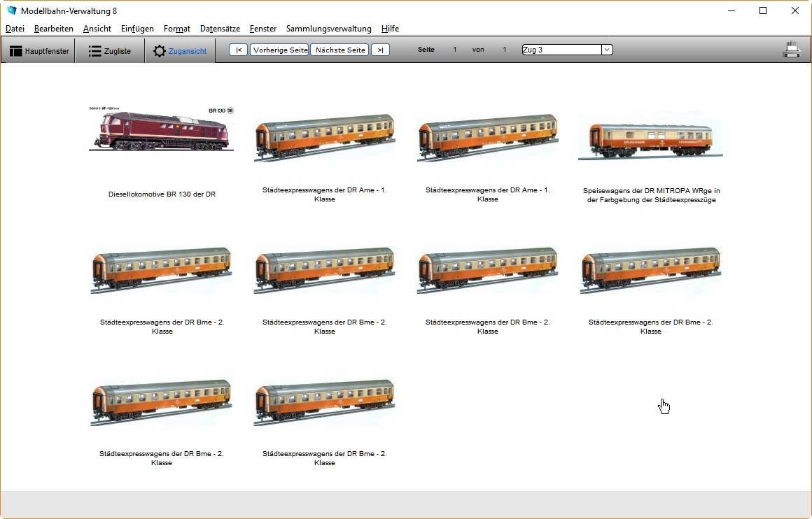Image resolution: width=812 pixels, height=519 pixels.
Task: Jump to last page arrow button
Action: (380, 50)
